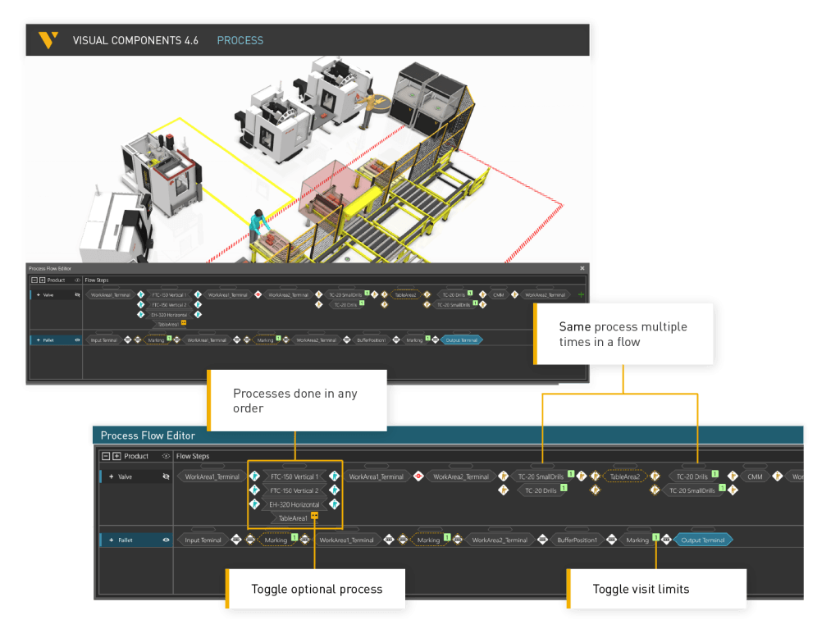Viewport: 840px width, 629px height.
Task: Click conveyor icon right after Pallet WorkArea1_Terminal
Action: (389, 540)
